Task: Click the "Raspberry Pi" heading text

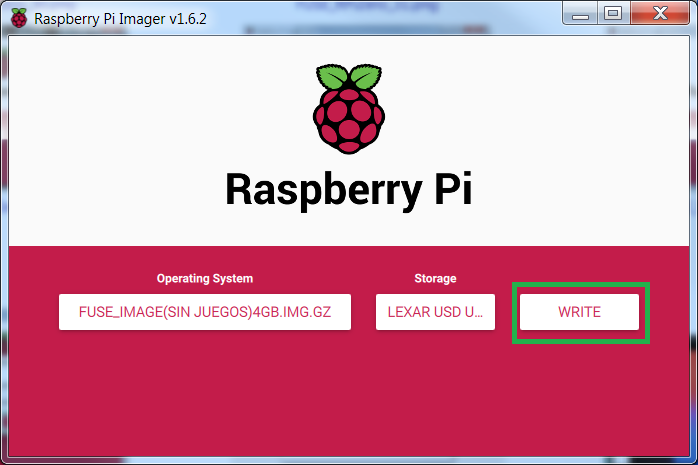Action: click(349, 190)
